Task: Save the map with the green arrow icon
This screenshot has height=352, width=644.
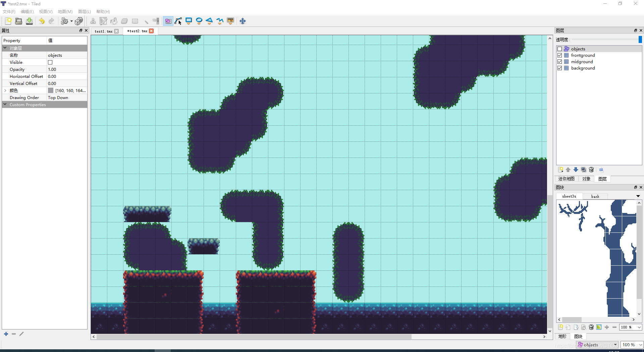Action: click(30, 21)
